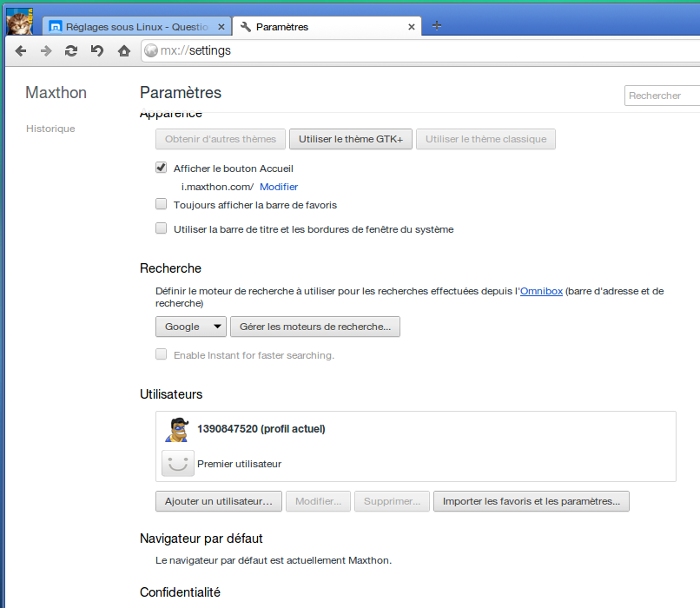The image size is (700, 608).
Task: Open Historique in the sidebar
Action: pyautogui.click(x=50, y=129)
